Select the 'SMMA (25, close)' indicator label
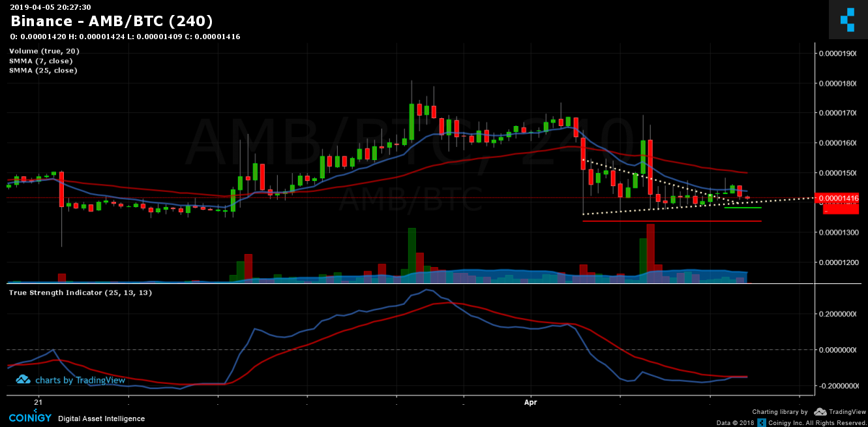The image size is (868, 427). (x=43, y=71)
